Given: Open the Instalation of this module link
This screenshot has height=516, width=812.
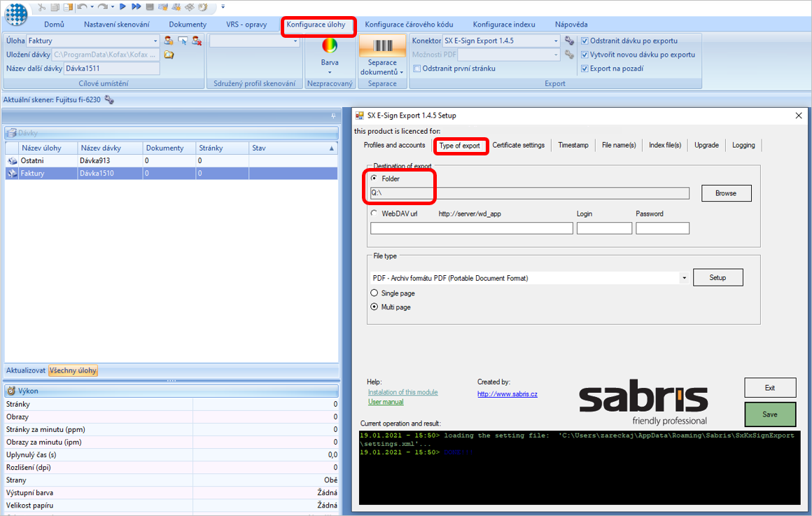Looking at the screenshot, I should coord(403,392).
